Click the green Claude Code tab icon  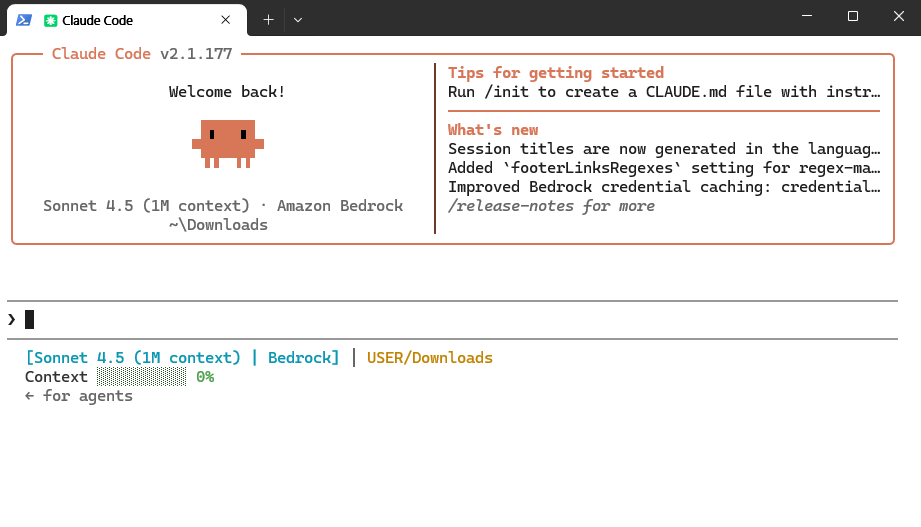click(x=51, y=21)
